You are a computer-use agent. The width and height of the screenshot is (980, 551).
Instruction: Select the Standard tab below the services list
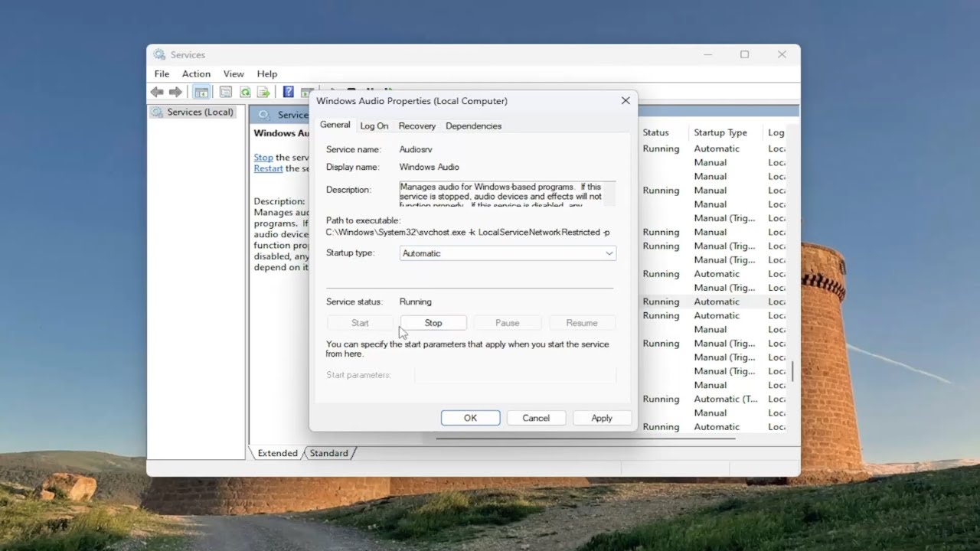[329, 453]
